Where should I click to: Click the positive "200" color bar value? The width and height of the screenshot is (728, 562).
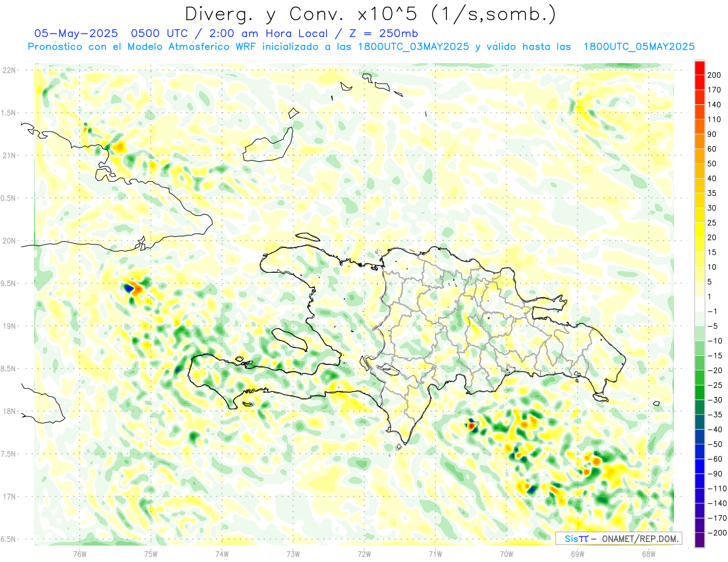[715, 75]
